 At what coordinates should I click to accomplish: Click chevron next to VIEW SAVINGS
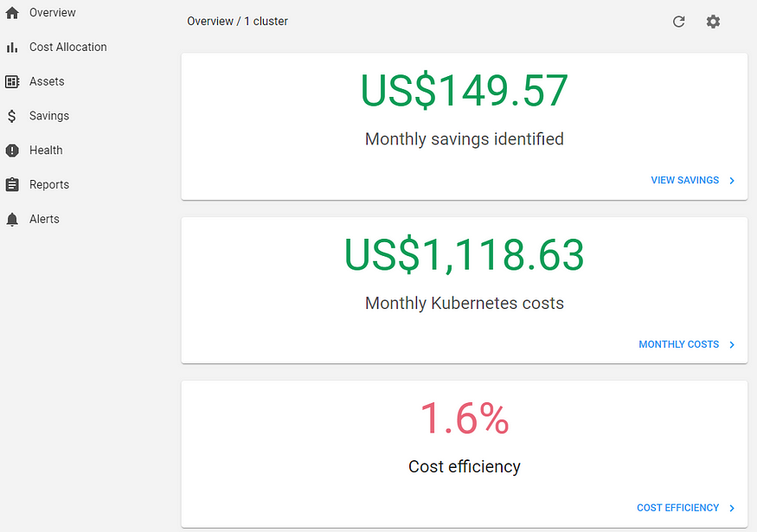732,181
